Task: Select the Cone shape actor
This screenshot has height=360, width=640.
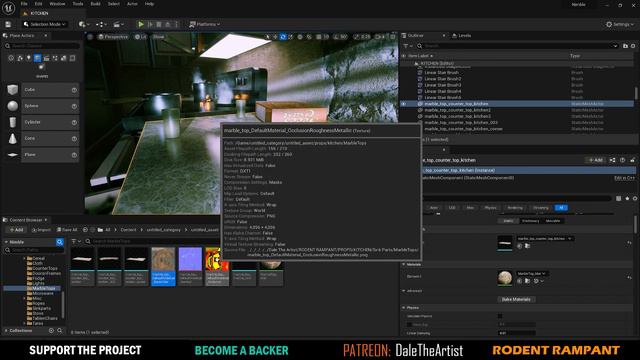Action: pos(42,139)
